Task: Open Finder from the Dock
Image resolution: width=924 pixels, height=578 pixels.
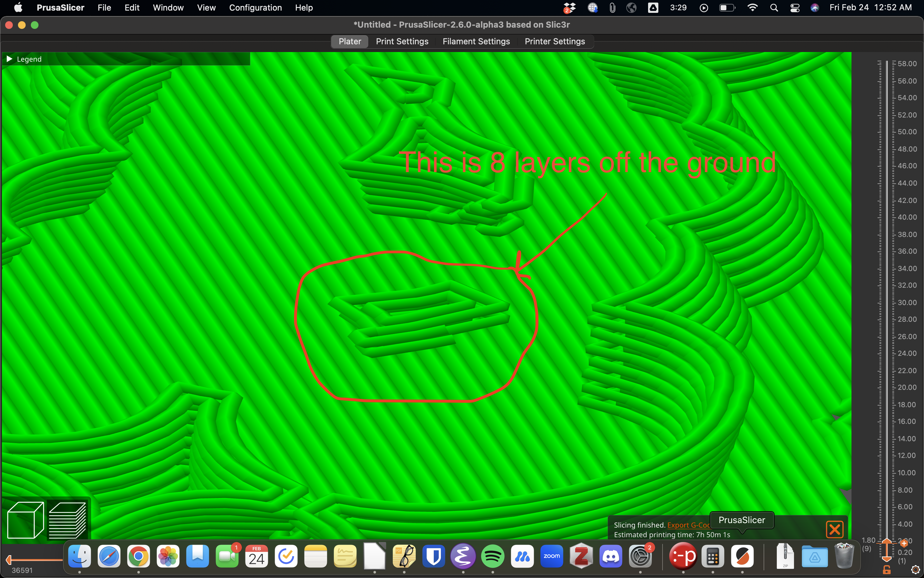Action: (80, 556)
